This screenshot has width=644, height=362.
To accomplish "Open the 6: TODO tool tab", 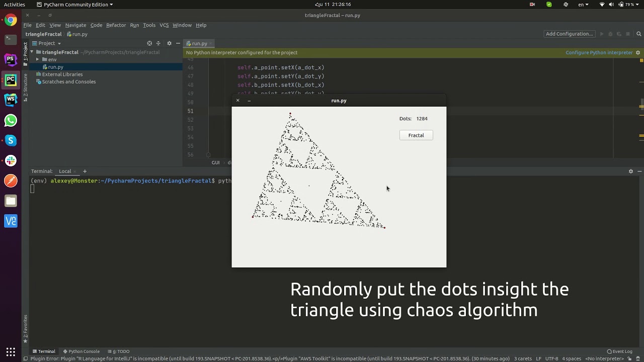I will (x=118, y=351).
